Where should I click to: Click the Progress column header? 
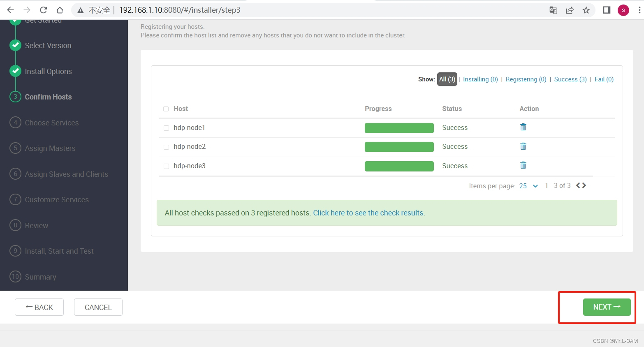(378, 109)
